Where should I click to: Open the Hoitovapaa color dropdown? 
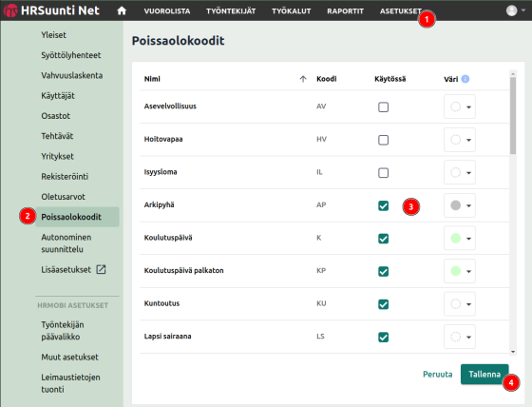pos(460,140)
